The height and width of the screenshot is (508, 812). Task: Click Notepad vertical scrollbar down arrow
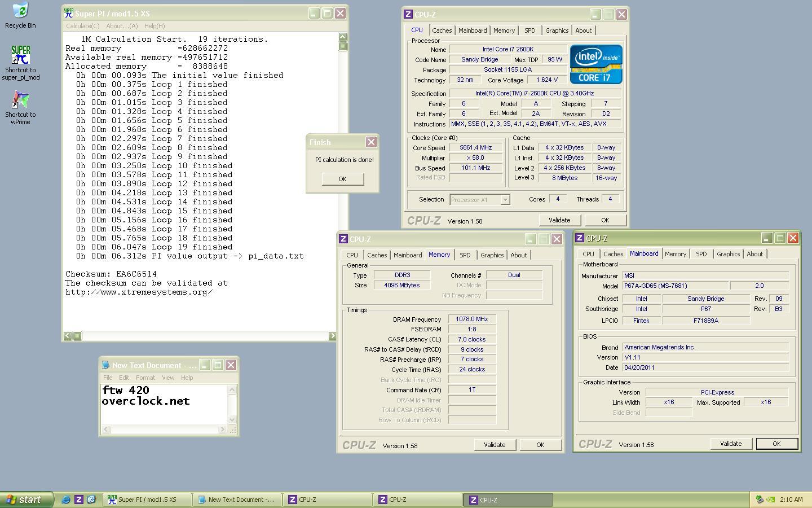point(232,419)
